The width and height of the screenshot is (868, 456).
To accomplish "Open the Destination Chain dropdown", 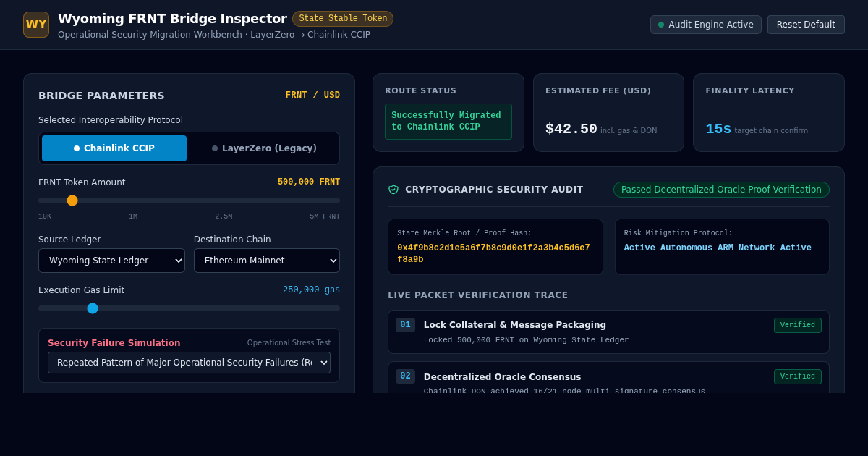I will (x=267, y=261).
